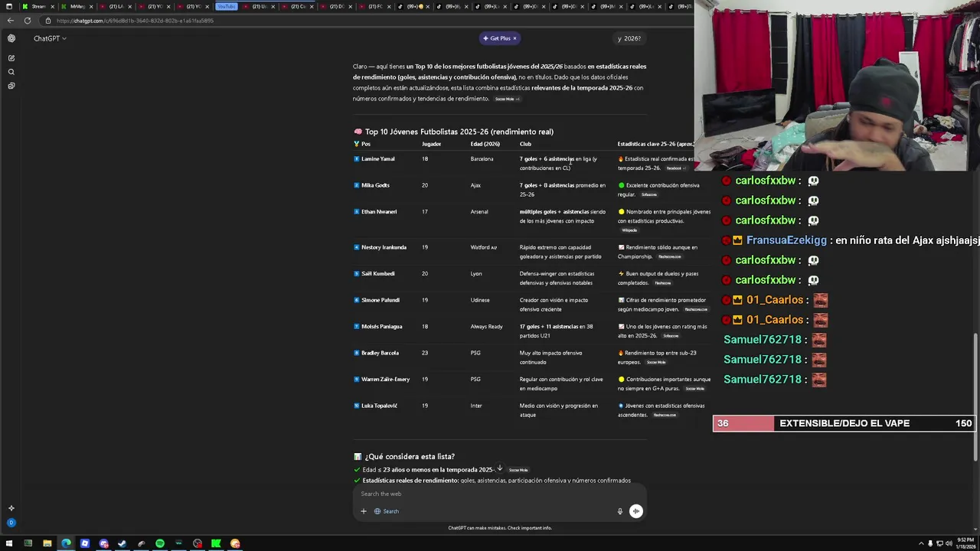The image size is (980, 551).
Task: Start voice mode with the white waveform button
Action: coord(636,511)
